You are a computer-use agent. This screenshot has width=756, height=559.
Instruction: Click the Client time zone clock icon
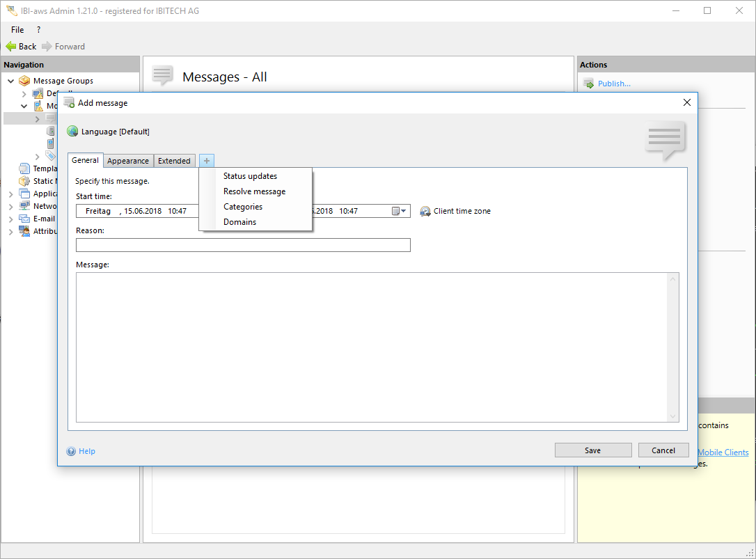click(425, 211)
